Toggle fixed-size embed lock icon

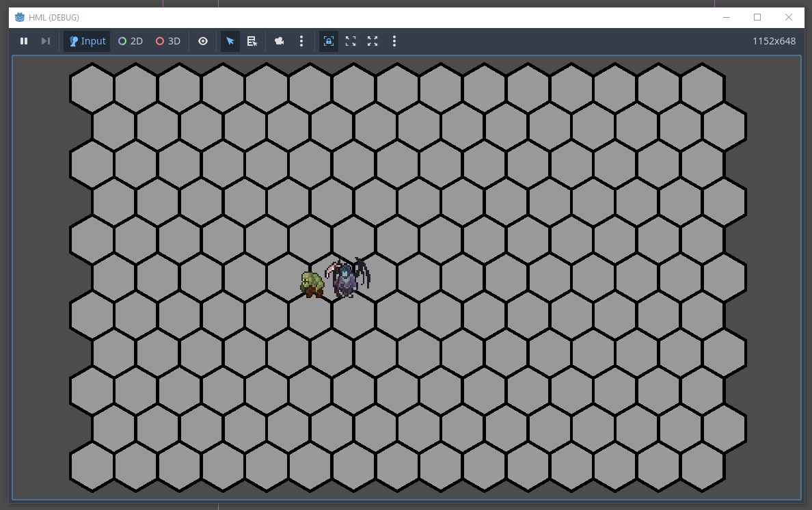[x=328, y=41]
